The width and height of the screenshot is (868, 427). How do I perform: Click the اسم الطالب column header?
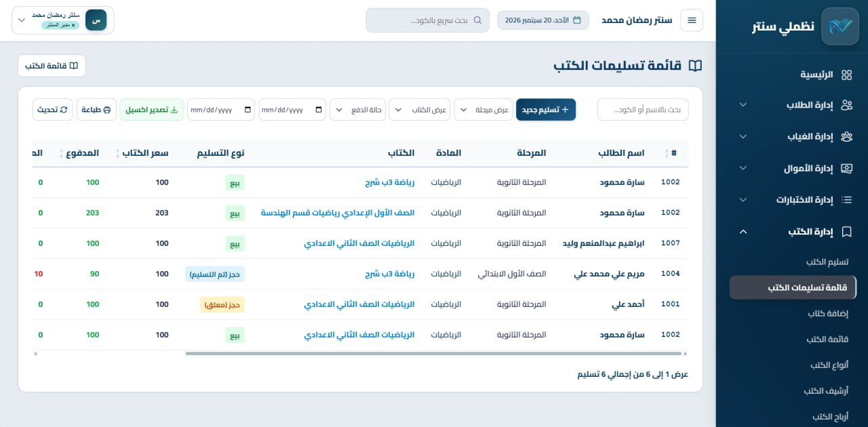pyautogui.click(x=621, y=153)
